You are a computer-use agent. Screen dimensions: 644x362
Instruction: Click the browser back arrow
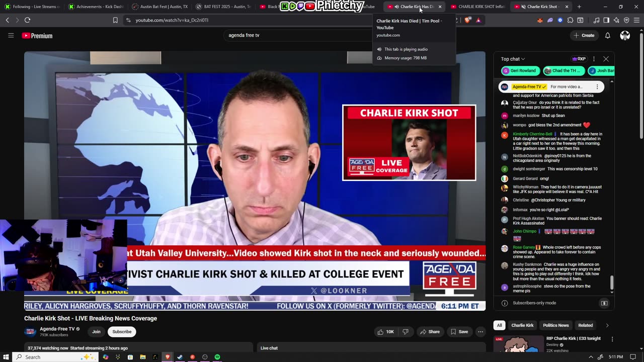(7, 20)
